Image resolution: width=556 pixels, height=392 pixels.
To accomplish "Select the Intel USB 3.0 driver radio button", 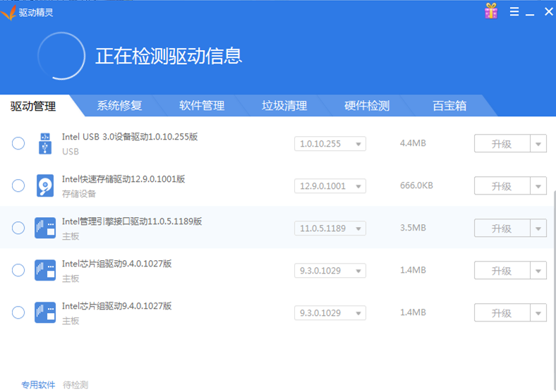I will [18, 144].
